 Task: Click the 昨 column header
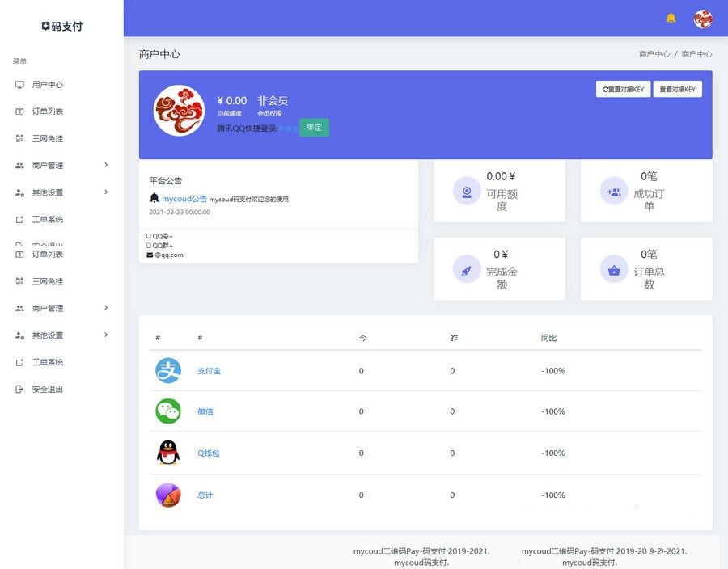(x=454, y=338)
